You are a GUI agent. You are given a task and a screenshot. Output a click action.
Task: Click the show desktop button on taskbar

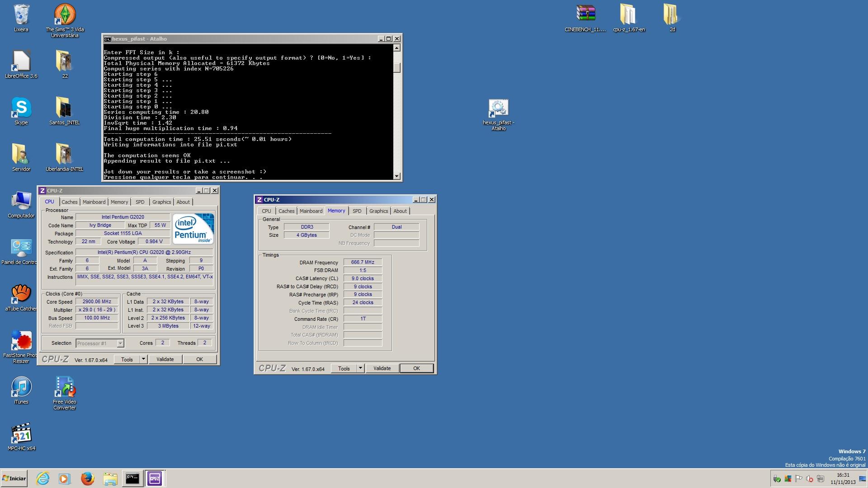click(863, 479)
